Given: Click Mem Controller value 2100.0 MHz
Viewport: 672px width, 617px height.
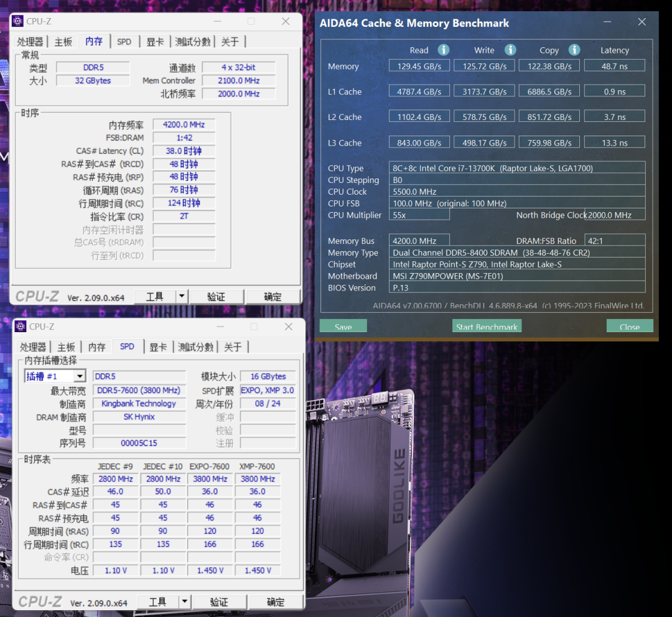Looking at the screenshot, I should tap(239, 81).
